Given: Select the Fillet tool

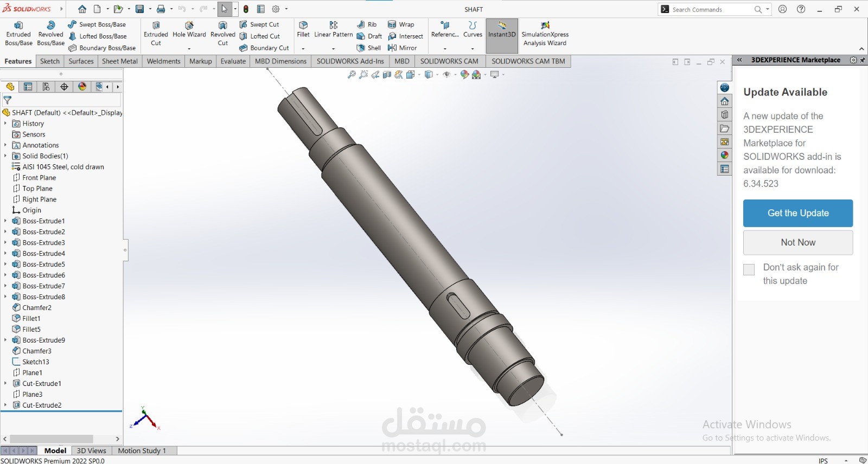Looking at the screenshot, I should (303, 30).
